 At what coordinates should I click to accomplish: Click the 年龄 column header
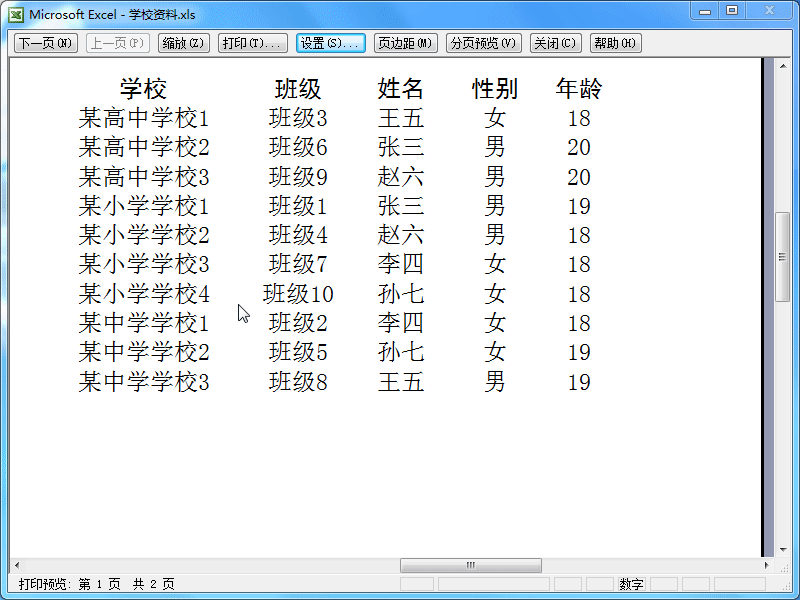tap(579, 89)
